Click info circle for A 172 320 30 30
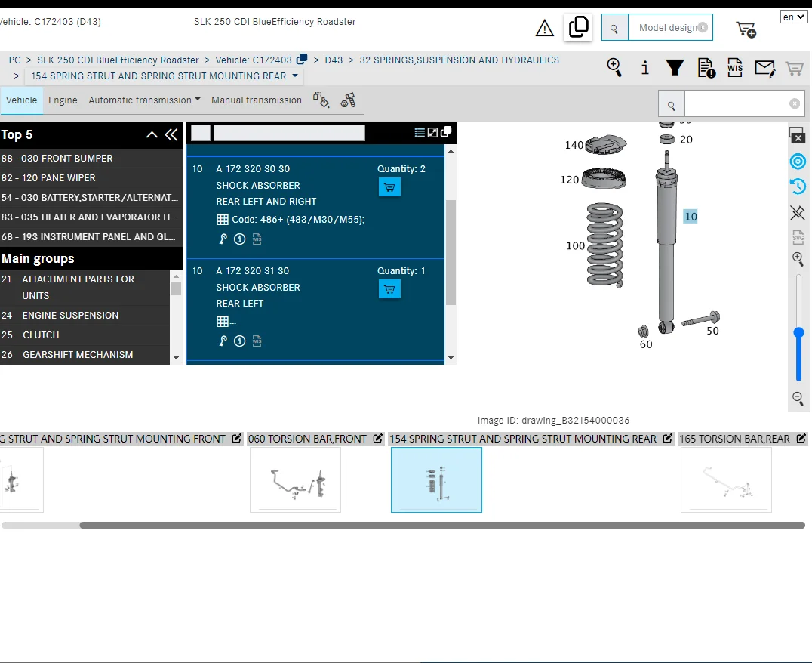The width and height of the screenshot is (812, 663). [x=239, y=239]
